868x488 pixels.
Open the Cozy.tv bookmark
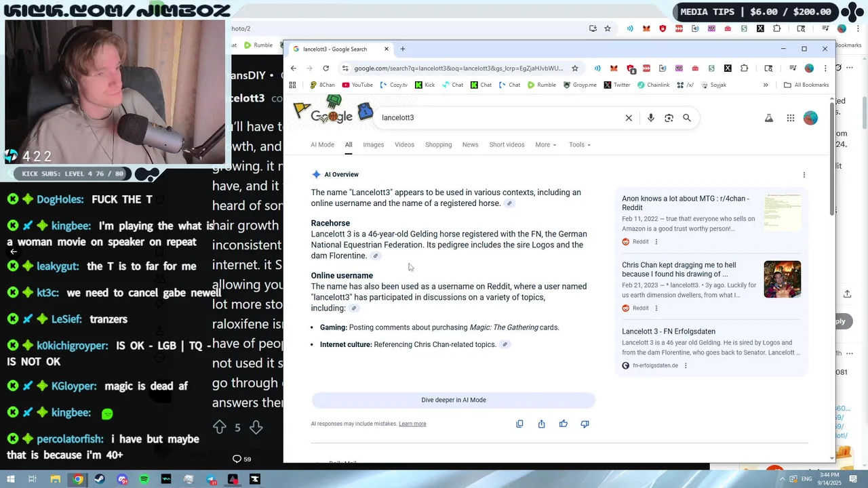coord(394,85)
